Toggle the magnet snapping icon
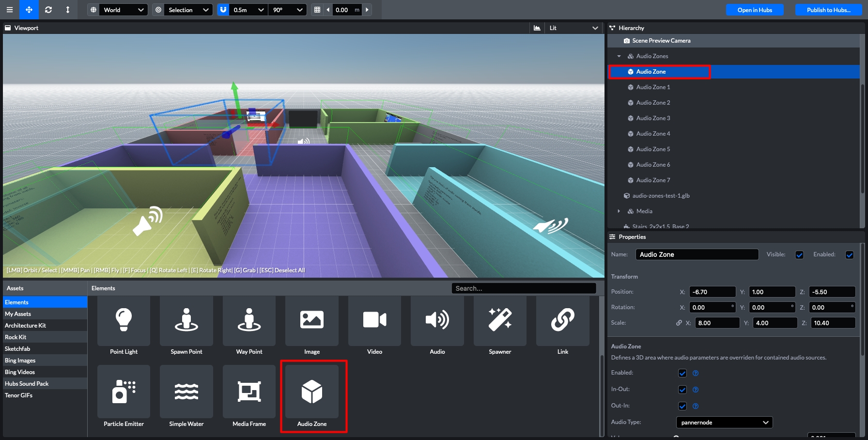The width and height of the screenshot is (868, 440). (223, 10)
